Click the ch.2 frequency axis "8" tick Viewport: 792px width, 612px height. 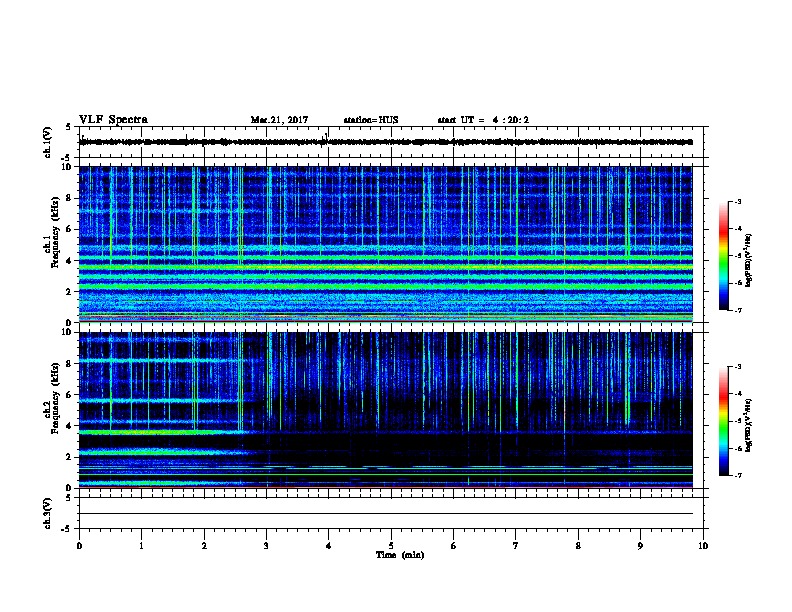click(70, 364)
